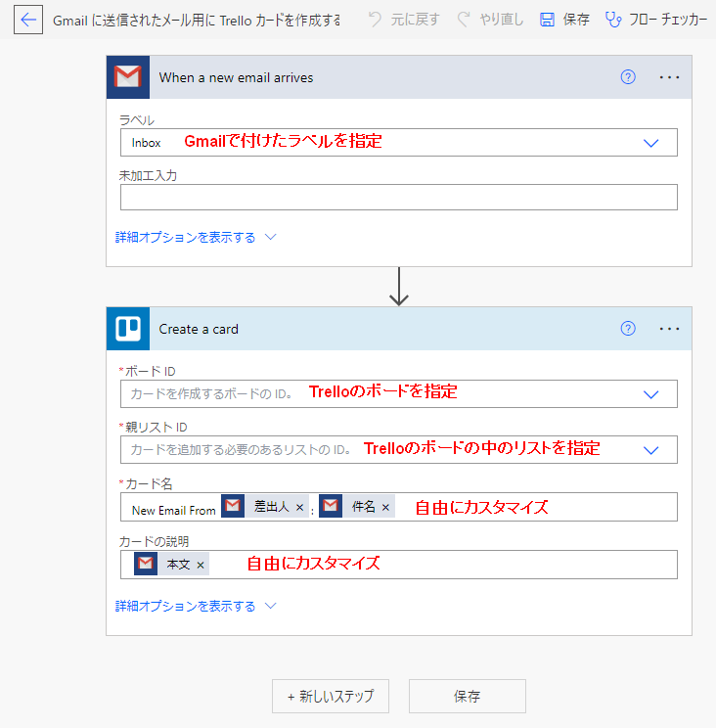Click inside the カード名 field
Screen dimensions: 716x728
pyautogui.click(x=399, y=507)
